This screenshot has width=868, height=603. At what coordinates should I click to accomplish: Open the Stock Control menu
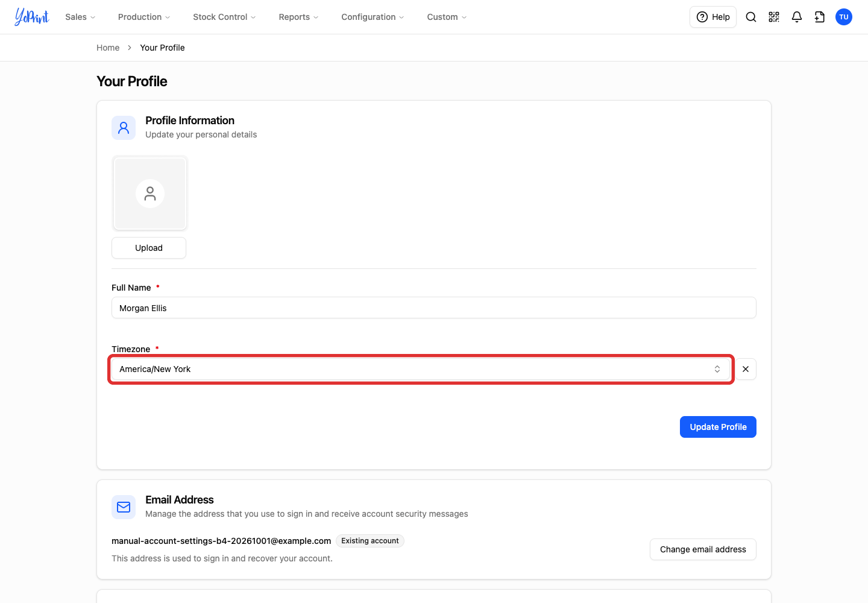[x=224, y=17]
